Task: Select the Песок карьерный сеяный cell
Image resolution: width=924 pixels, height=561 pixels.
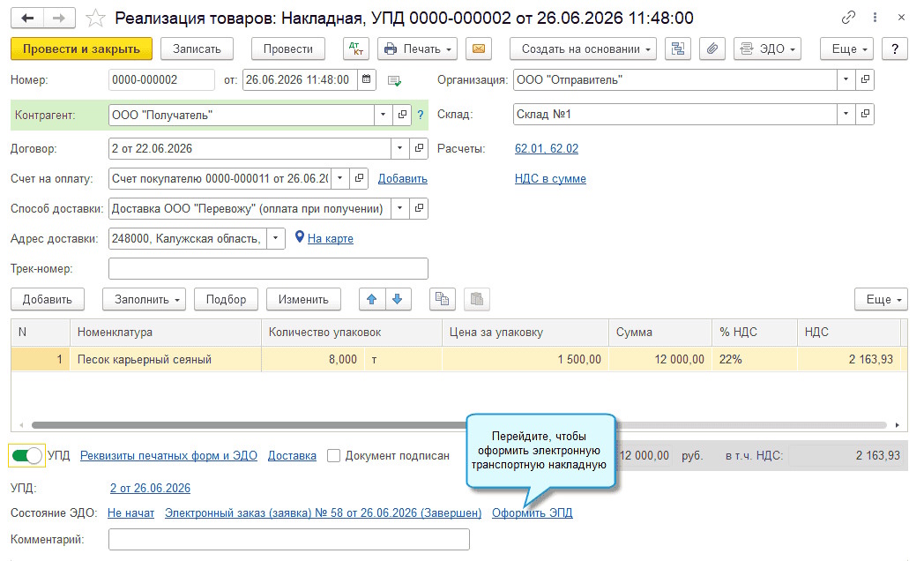Action: [x=166, y=360]
